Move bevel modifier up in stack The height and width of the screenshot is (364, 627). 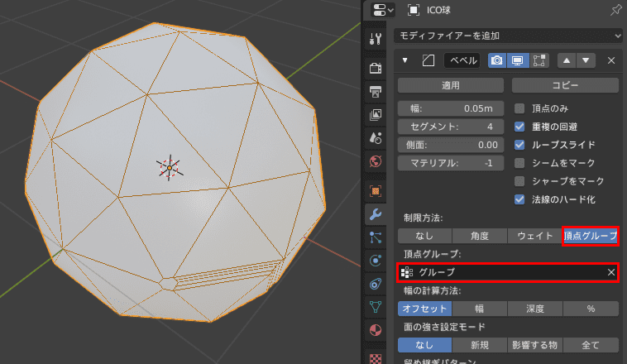567,60
